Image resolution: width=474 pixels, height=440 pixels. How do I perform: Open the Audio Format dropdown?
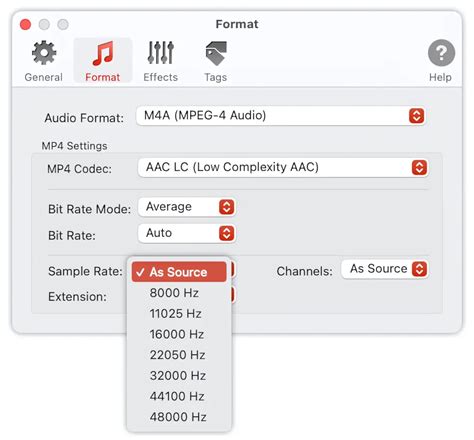[281, 116]
